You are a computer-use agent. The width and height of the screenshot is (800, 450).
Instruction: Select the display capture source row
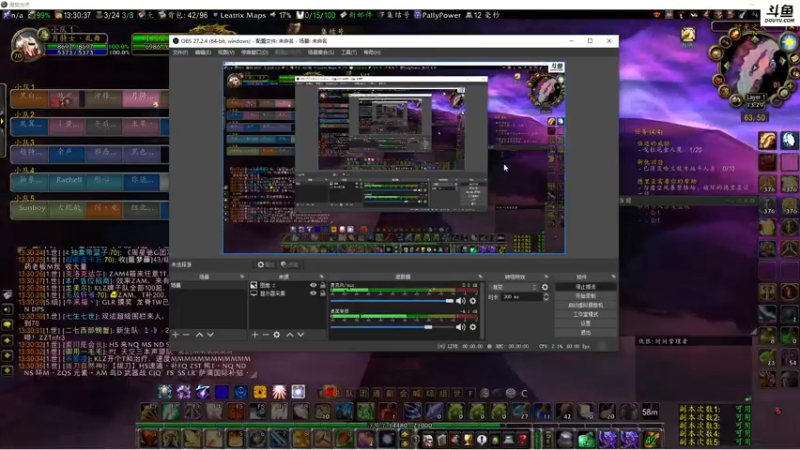pyautogui.click(x=288, y=293)
